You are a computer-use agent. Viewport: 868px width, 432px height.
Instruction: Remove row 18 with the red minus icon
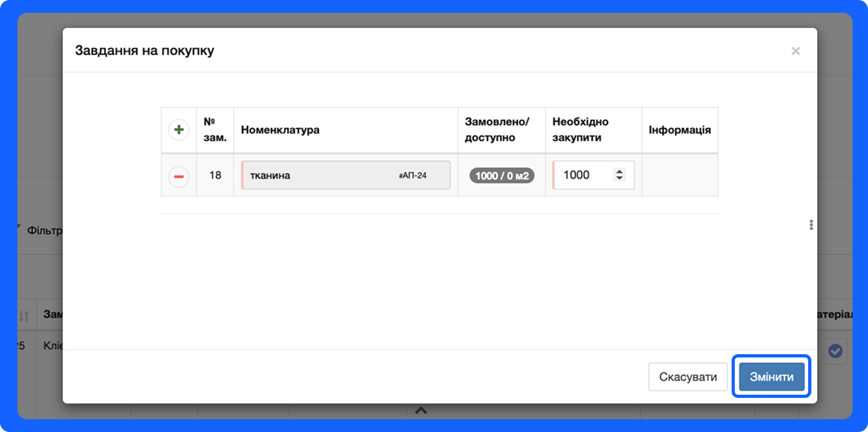point(179,176)
